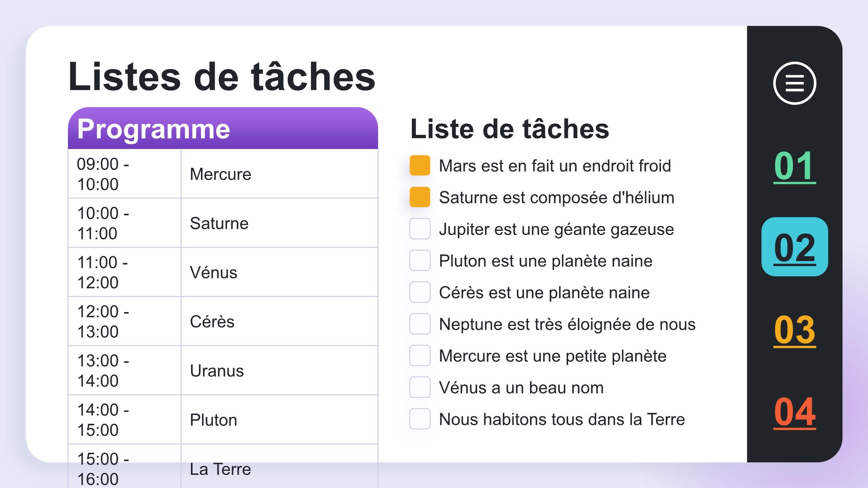Click the 10:00 - 11:00 time cell
This screenshot has width=868, height=488.
(124, 223)
